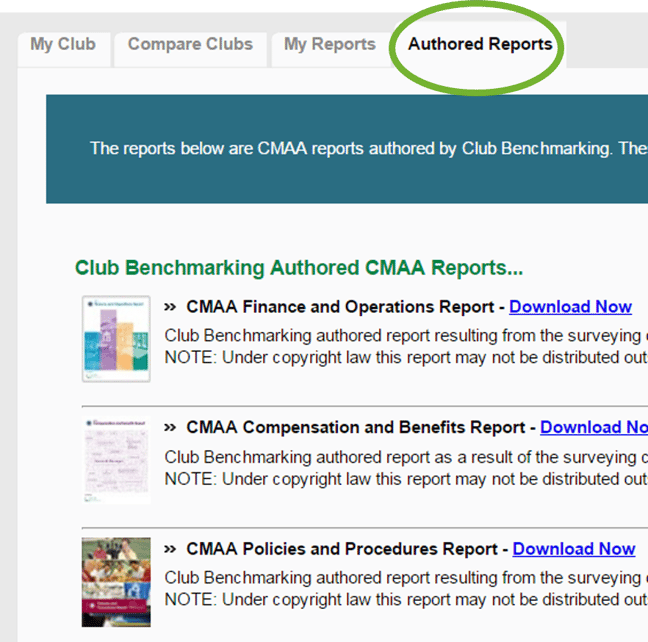Download the CMAA Finance and Operations Report

[x=570, y=307]
